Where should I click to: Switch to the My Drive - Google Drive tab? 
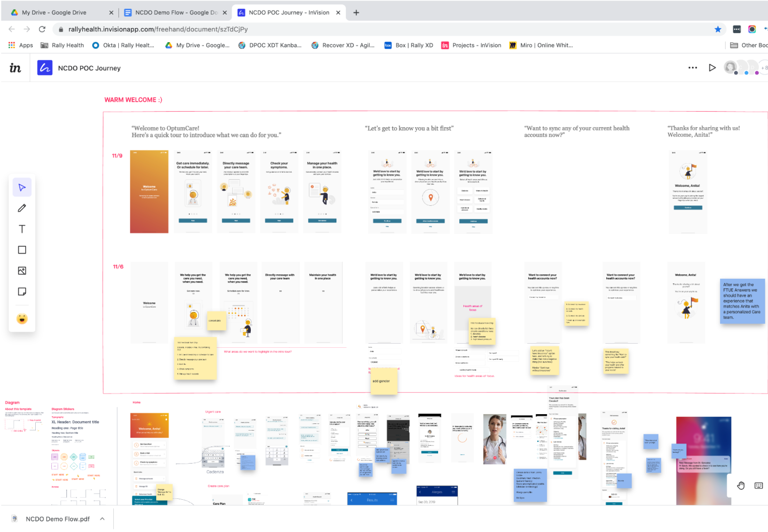point(54,13)
